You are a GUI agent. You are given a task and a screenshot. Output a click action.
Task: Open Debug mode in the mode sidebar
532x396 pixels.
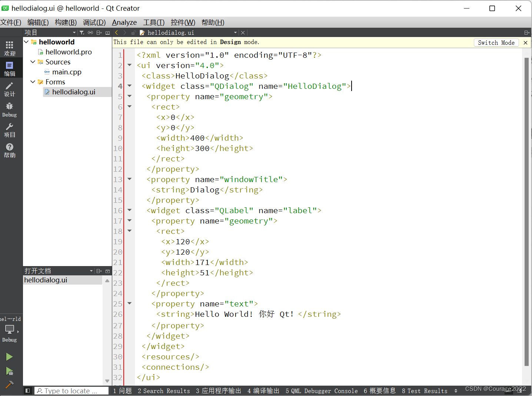10,110
